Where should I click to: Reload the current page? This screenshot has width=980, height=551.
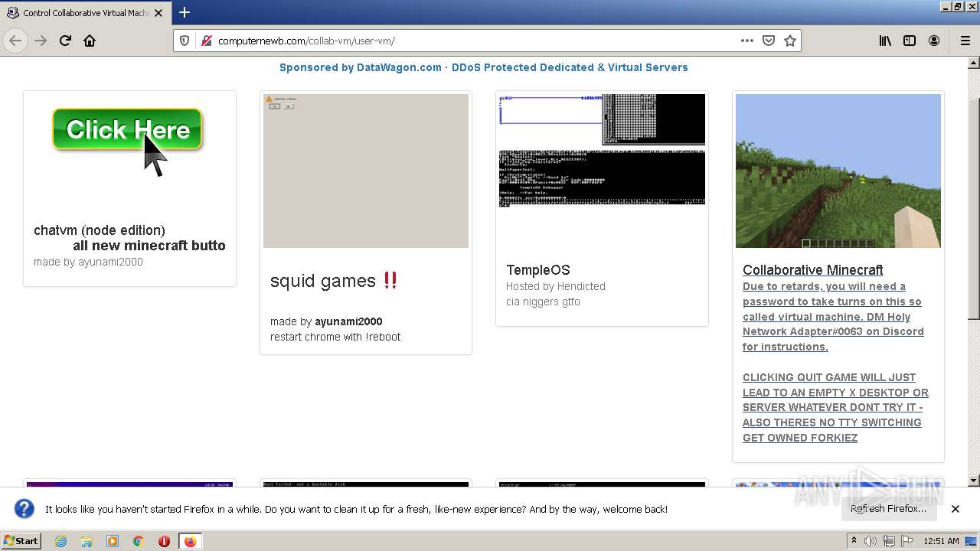coord(65,41)
